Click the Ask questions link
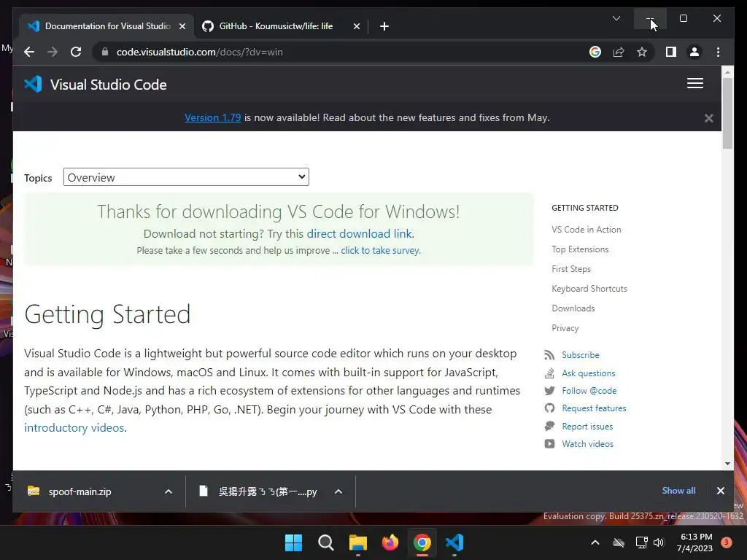This screenshot has height=560, width=747. (589, 373)
